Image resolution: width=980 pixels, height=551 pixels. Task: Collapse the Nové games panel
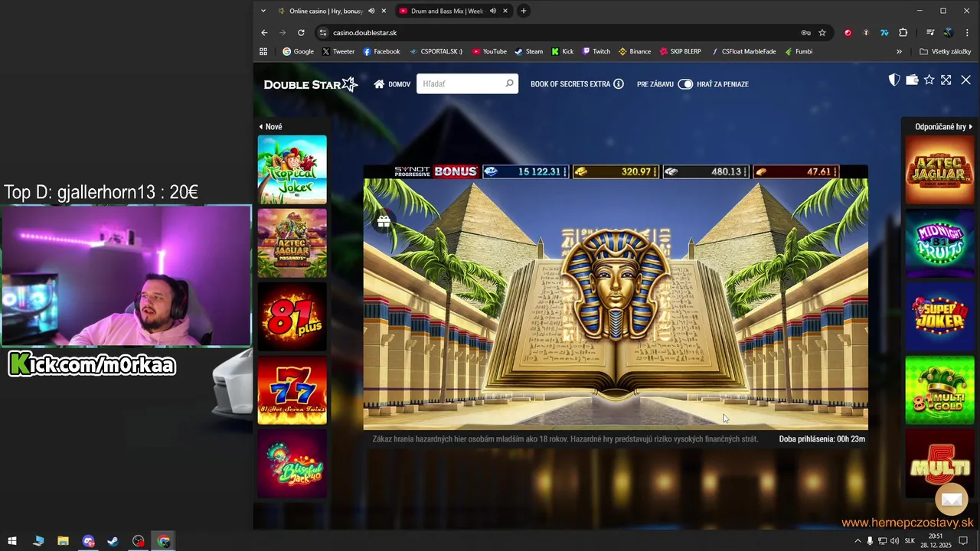(270, 126)
